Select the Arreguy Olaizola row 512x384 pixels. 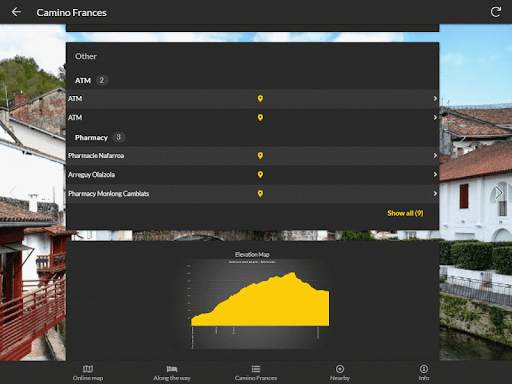252,175
